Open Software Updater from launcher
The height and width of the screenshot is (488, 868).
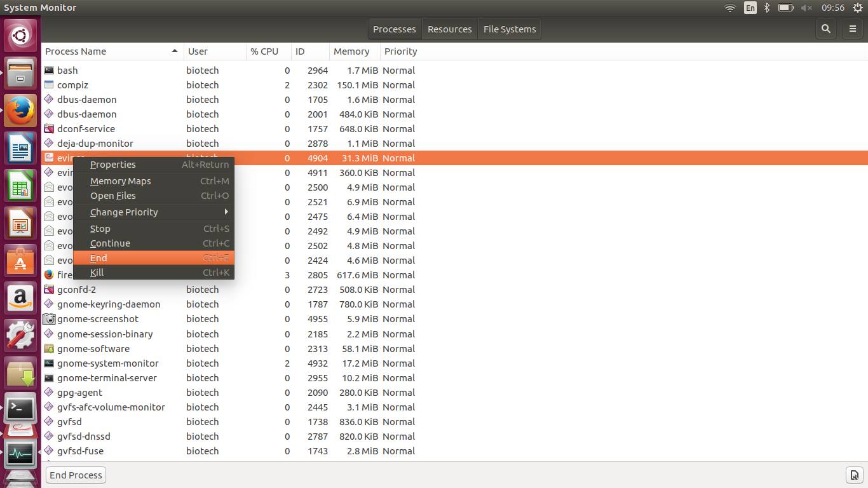coord(20,373)
